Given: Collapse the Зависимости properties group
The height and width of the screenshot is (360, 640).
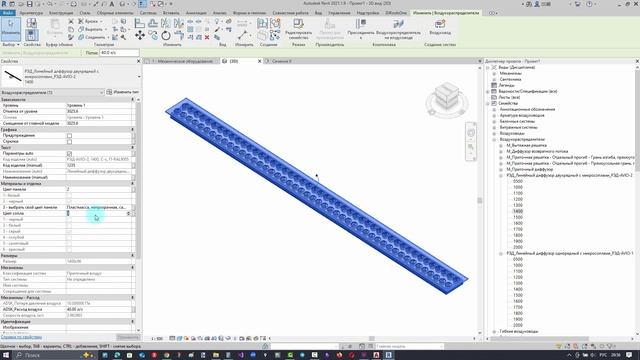Looking at the screenshot, I should point(132,100).
